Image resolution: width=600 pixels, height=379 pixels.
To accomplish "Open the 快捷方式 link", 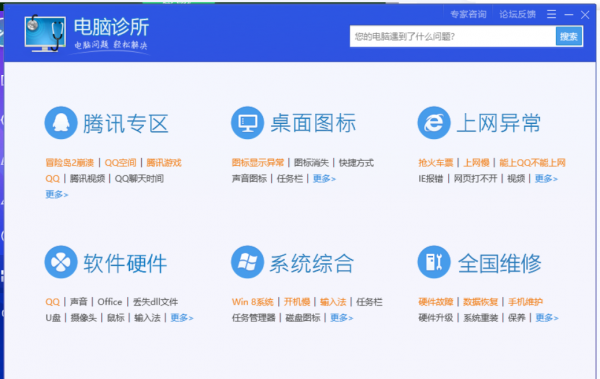I will (x=356, y=163).
